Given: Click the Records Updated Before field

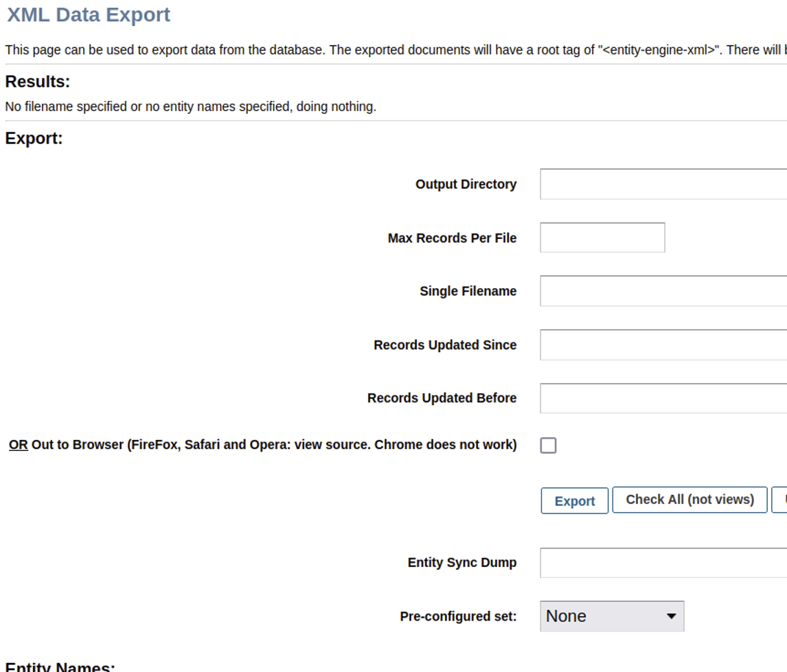Looking at the screenshot, I should (663, 398).
